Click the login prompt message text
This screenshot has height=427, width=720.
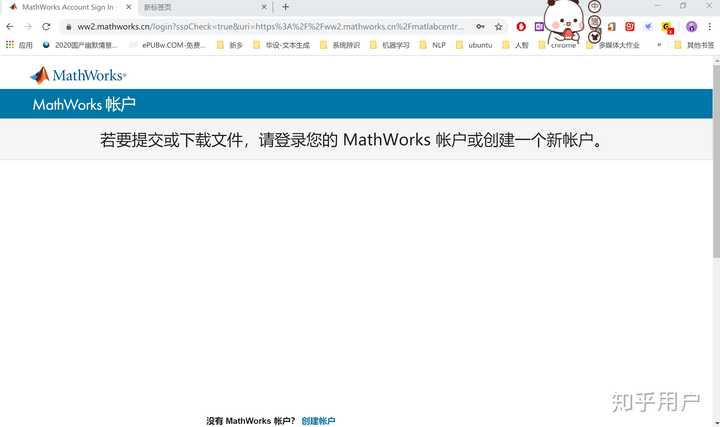351,140
